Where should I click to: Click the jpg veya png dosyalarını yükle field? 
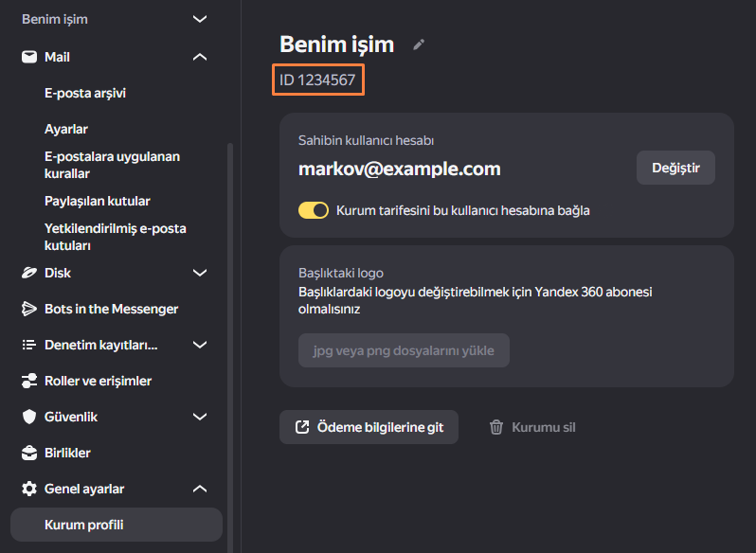tap(404, 350)
